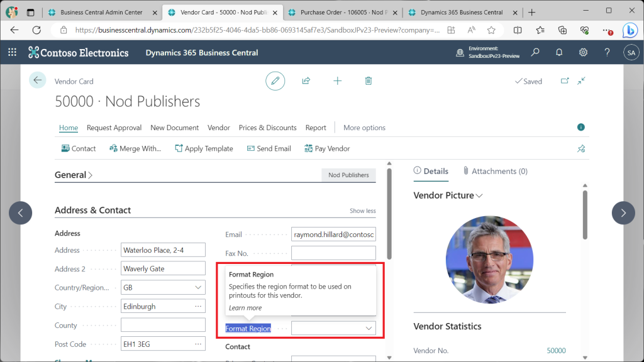The height and width of the screenshot is (362, 644).
Task: Click the Fax No. input field
Action: (333, 253)
